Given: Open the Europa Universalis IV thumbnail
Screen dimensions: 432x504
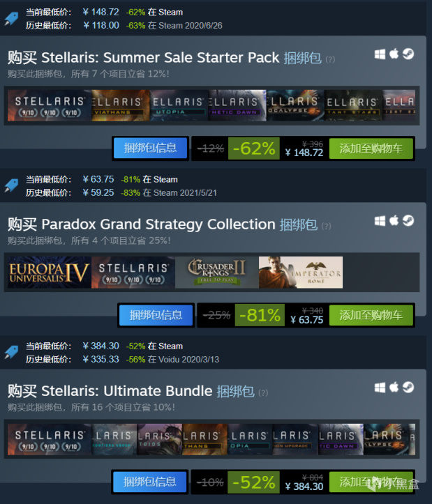Looking at the screenshot, I should (50, 273).
